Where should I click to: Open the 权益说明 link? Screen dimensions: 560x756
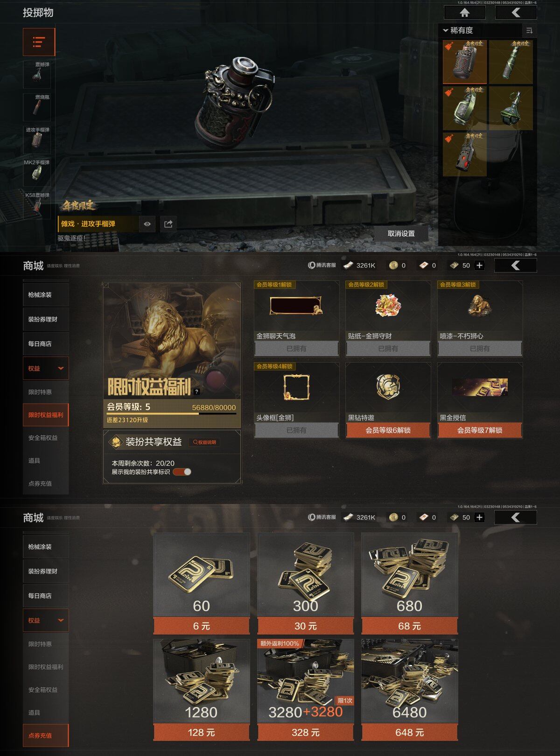[204, 442]
